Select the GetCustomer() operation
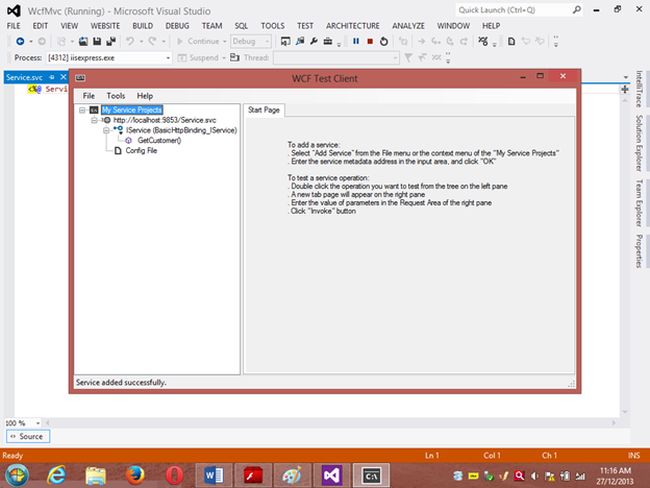Image resolution: width=650 pixels, height=488 pixels. [159, 141]
